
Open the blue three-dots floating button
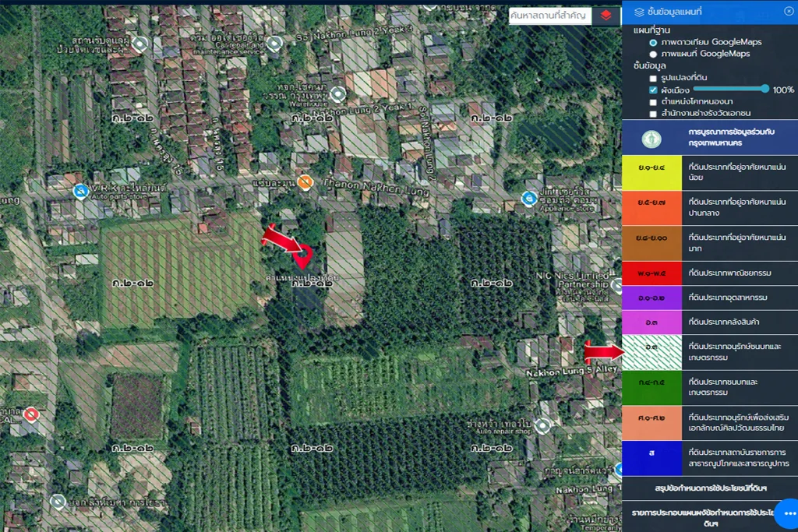click(x=787, y=514)
